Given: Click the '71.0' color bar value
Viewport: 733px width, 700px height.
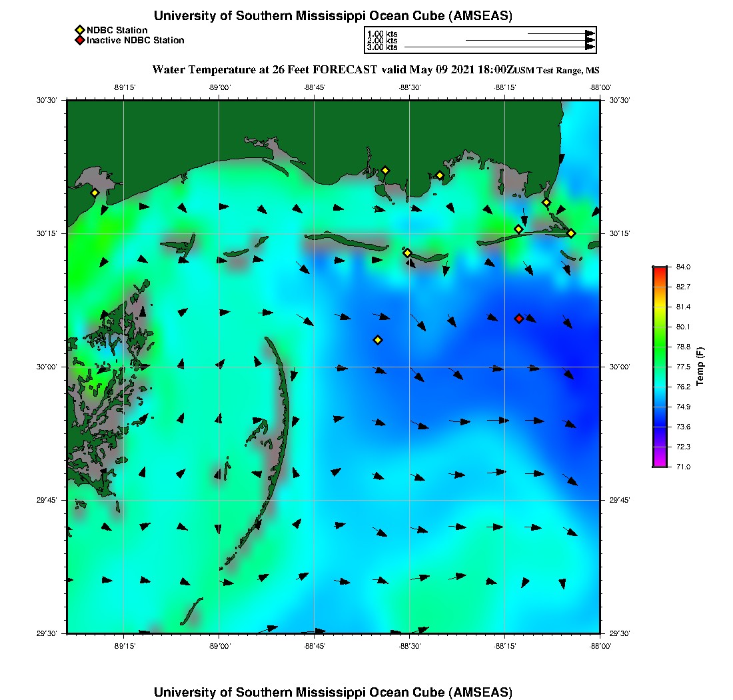Looking at the screenshot, I should click(683, 467).
